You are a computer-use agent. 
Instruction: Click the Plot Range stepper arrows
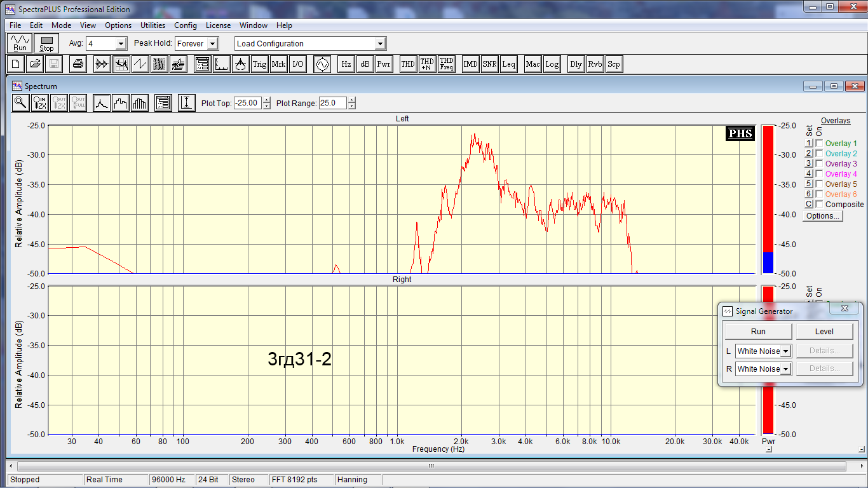pyautogui.click(x=351, y=103)
